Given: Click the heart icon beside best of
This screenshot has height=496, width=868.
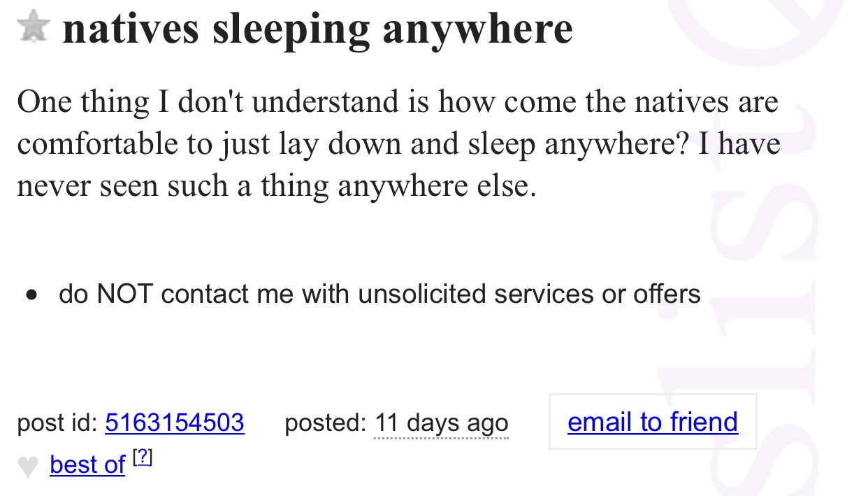Looking at the screenshot, I should [x=27, y=466].
